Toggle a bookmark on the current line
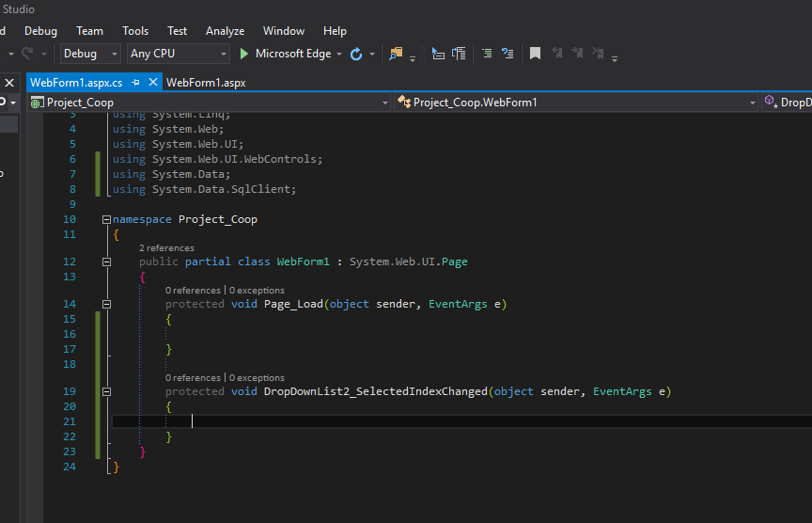812x523 pixels. (535, 54)
